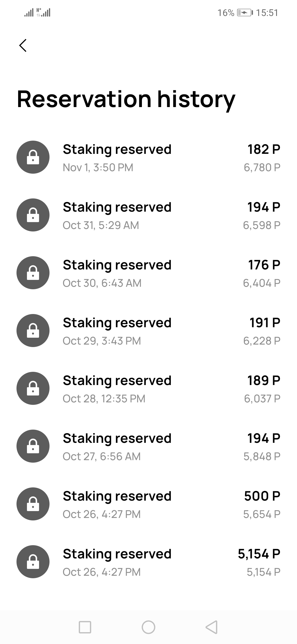Tap the back arrow at top left

[x=23, y=45]
